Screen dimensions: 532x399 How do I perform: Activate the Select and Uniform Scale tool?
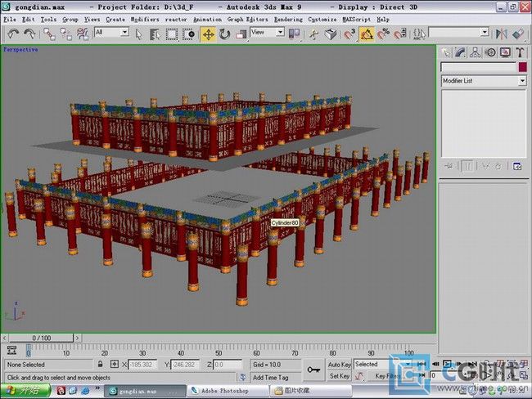click(x=241, y=34)
